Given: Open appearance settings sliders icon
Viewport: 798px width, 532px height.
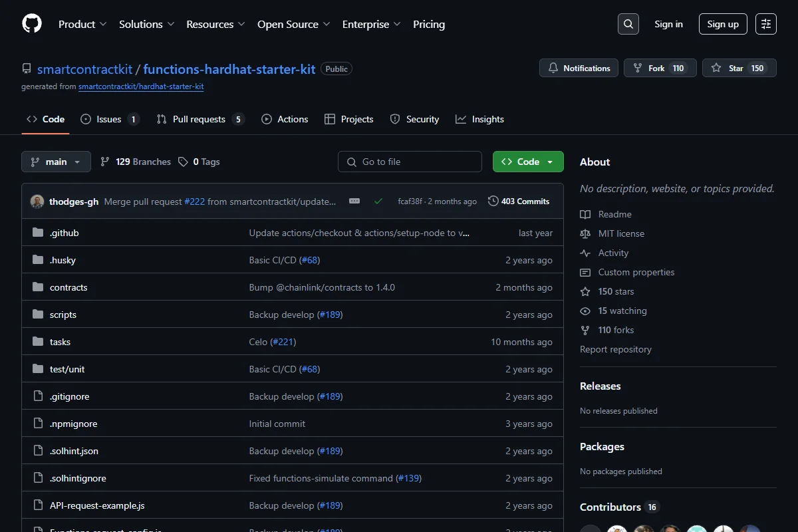Looking at the screenshot, I should click(x=766, y=24).
